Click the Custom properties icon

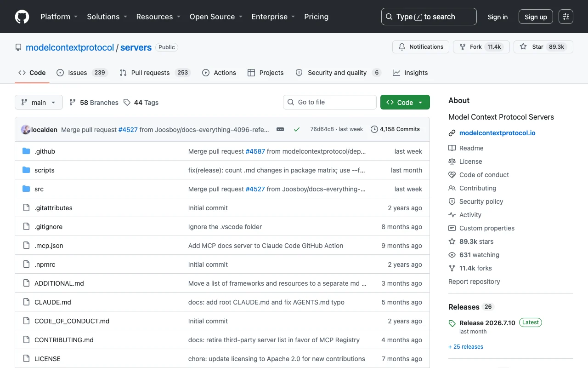click(452, 228)
